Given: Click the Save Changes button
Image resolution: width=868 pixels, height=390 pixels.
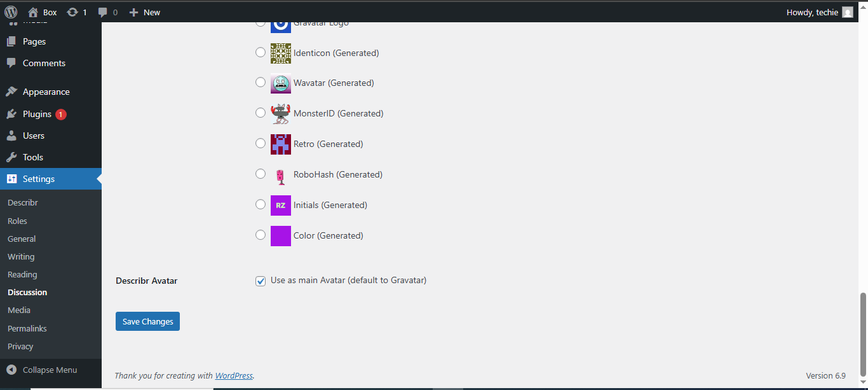Looking at the screenshot, I should pos(147,321).
